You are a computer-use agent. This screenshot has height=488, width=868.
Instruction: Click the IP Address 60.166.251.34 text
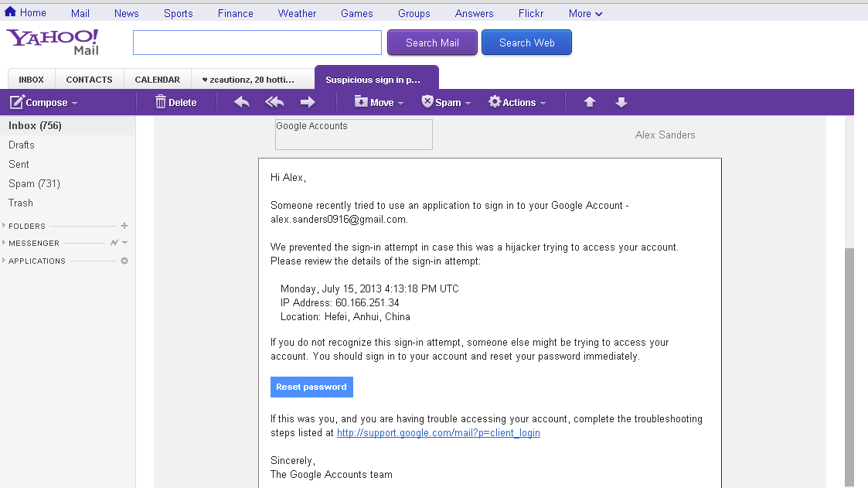click(x=340, y=302)
